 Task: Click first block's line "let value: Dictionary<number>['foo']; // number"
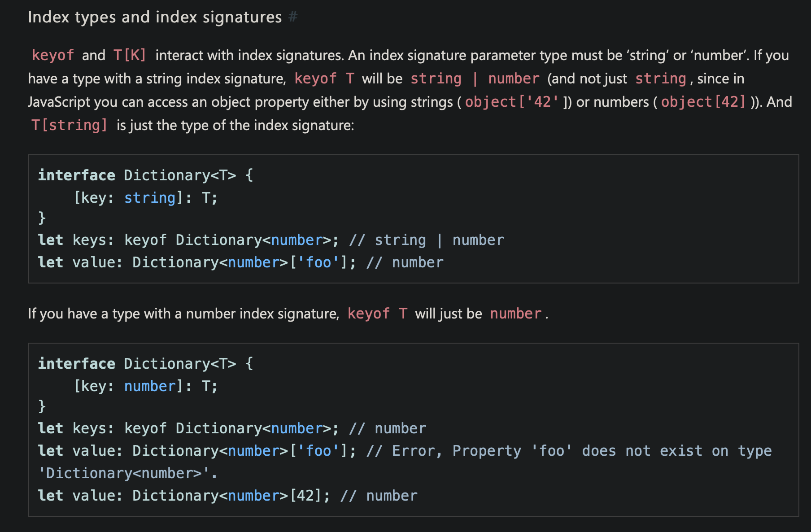241,262
